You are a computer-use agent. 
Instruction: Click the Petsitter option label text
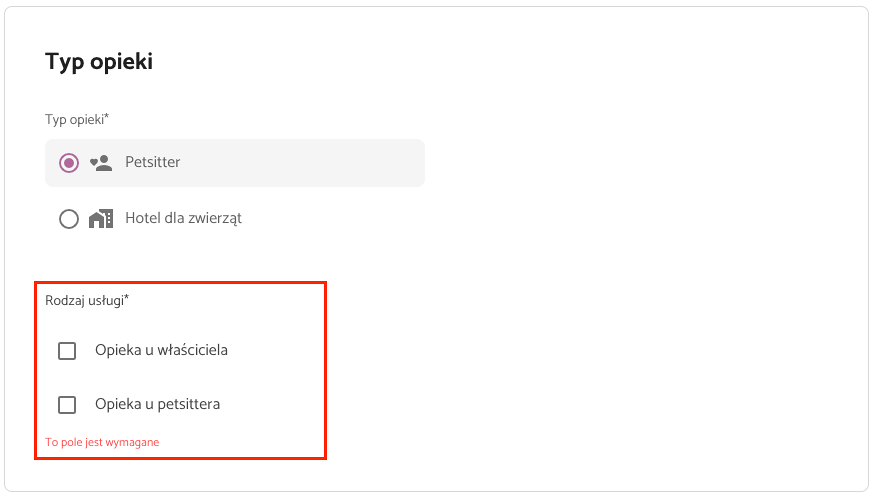tap(152, 162)
